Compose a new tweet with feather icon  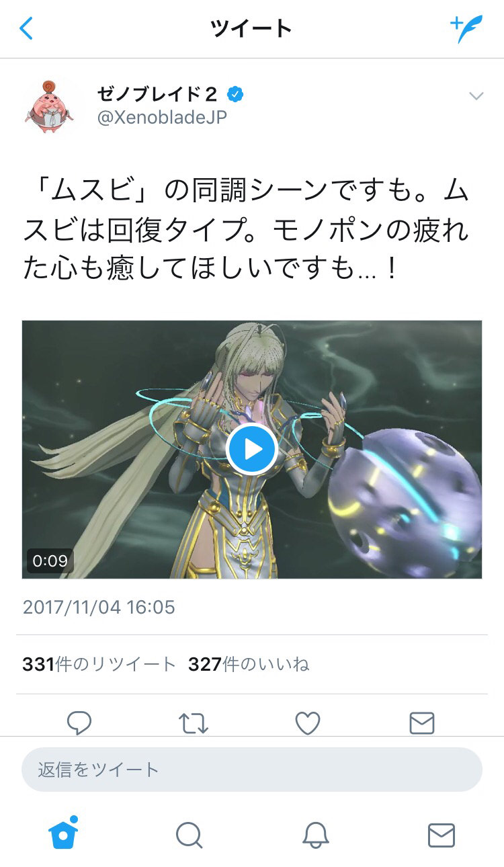click(x=466, y=29)
